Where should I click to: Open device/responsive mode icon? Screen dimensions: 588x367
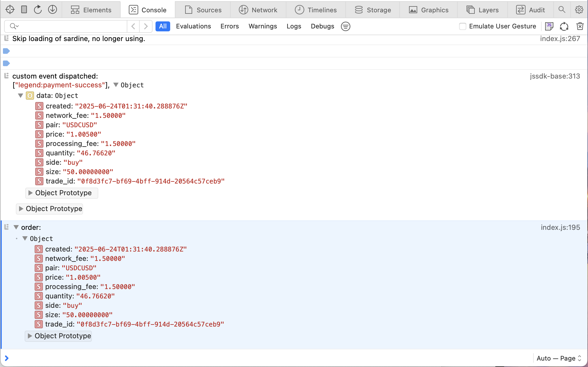pos(24,10)
